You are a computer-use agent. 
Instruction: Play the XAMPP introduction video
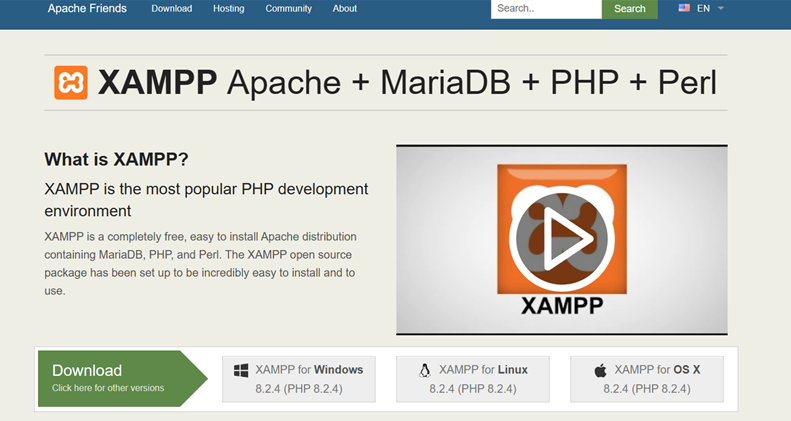click(x=561, y=238)
